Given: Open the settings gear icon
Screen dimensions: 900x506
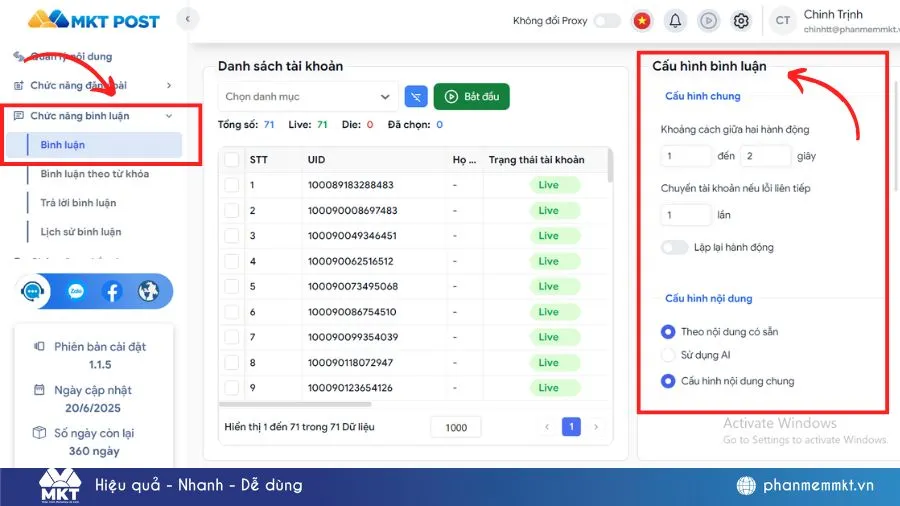Looking at the screenshot, I should pos(741,21).
